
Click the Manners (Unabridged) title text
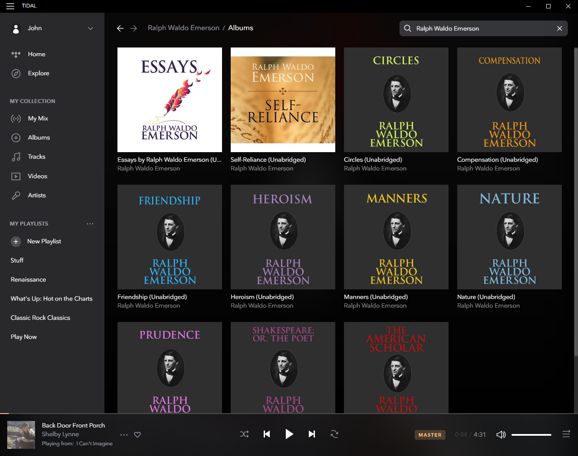coord(376,297)
